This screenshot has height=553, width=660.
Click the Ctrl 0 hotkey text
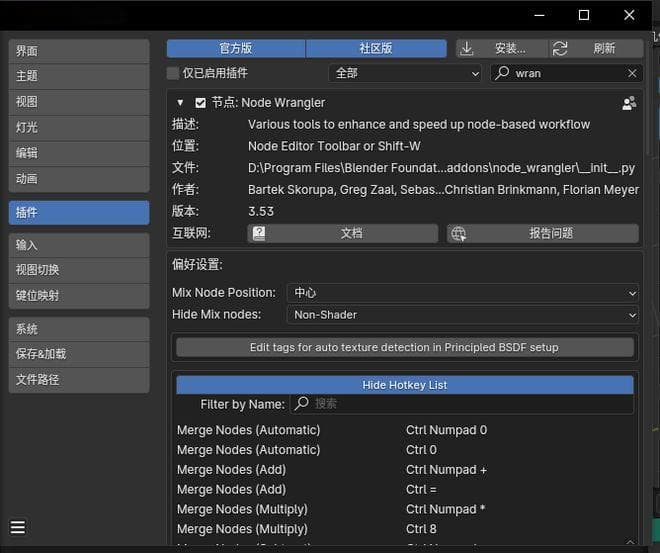pos(421,450)
